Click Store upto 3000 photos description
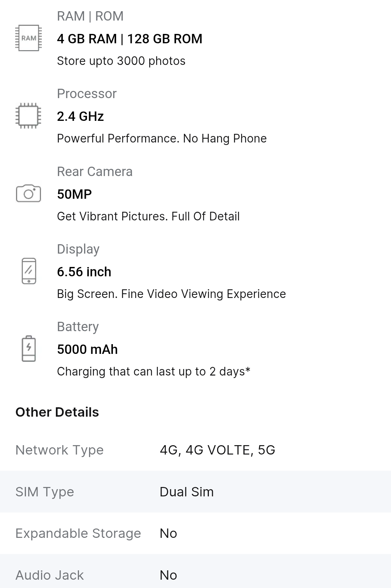The height and width of the screenshot is (588, 391). tap(121, 61)
